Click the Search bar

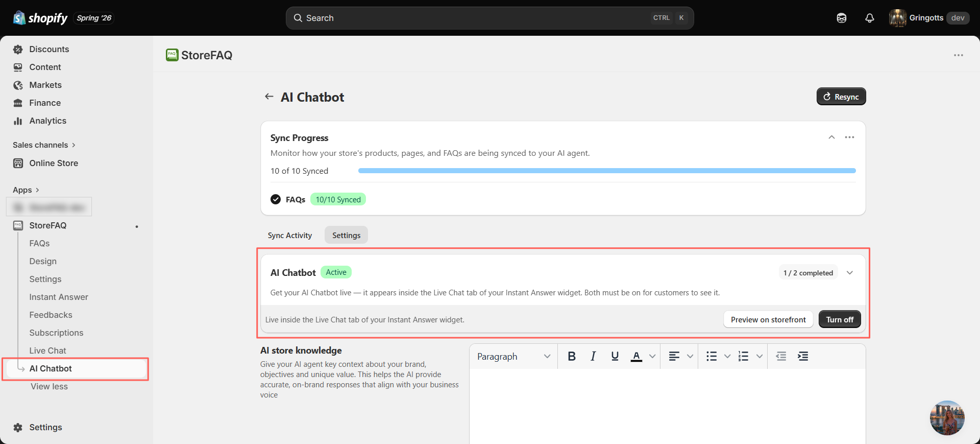coord(489,18)
